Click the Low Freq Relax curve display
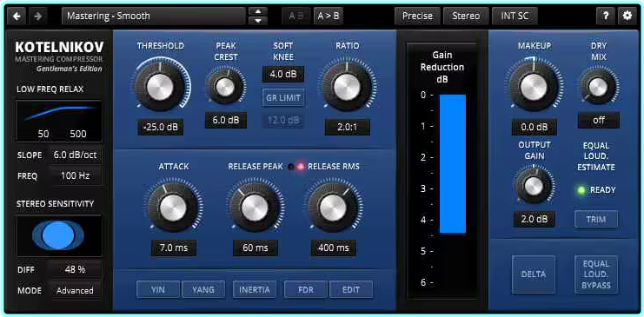This screenshot has width=644, height=317. tap(58, 121)
